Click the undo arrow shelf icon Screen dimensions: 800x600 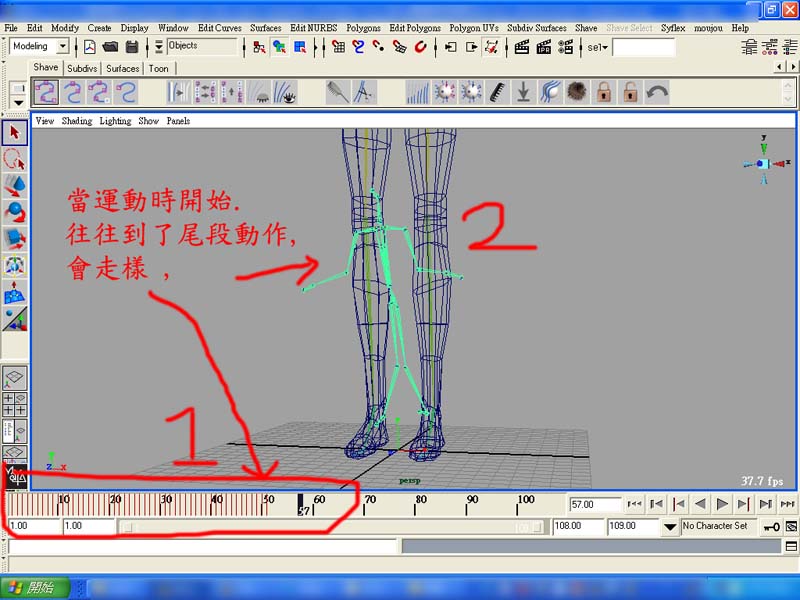click(x=657, y=92)
